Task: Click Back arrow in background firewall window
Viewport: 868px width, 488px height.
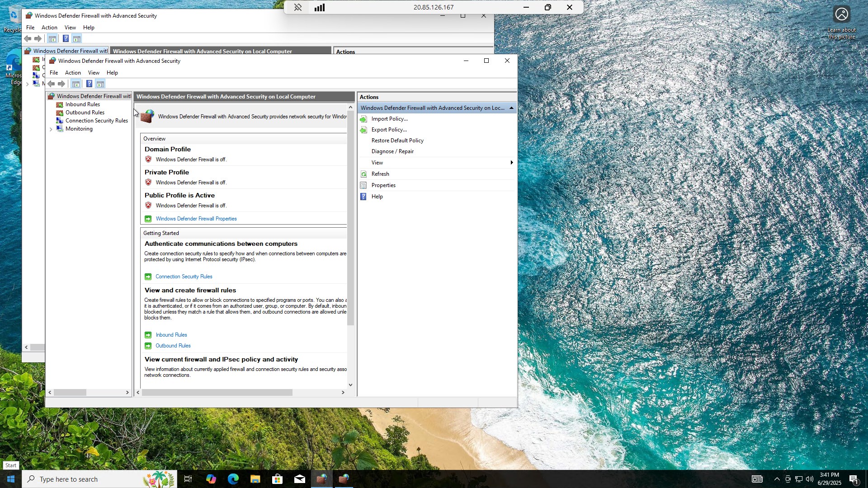Action: pyautogui.click(x=28, y=39)
